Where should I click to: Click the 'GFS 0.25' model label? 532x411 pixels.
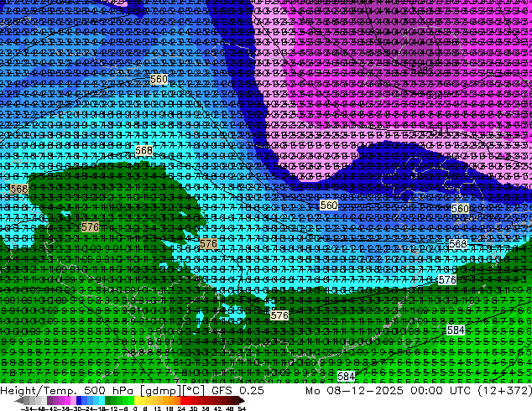pos(237,391)
